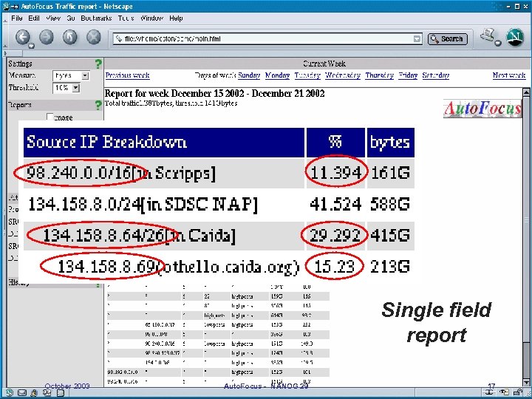Open the Threshold dropdown showing 10%
This screenshot has width=532, height=399.
coord(66,88)
